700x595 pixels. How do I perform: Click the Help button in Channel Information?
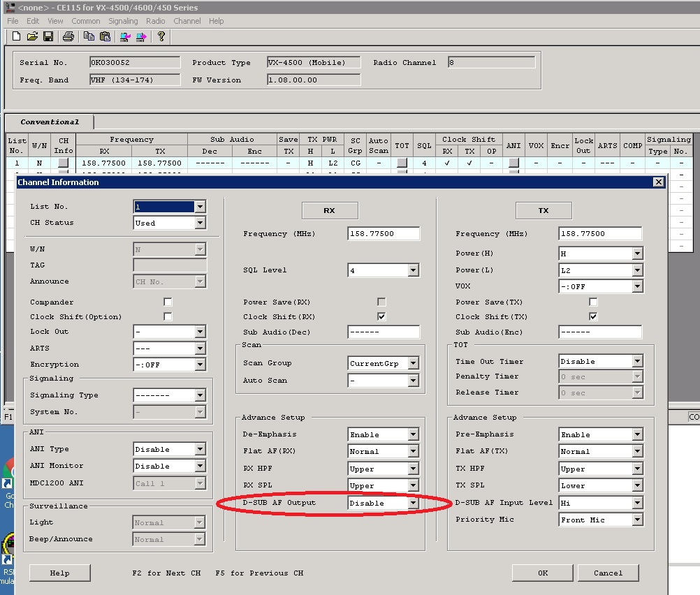coord(60,573)
